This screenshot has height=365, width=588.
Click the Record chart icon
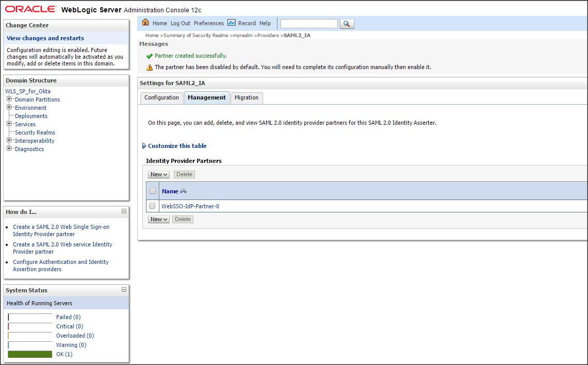(x=232, y=23)
